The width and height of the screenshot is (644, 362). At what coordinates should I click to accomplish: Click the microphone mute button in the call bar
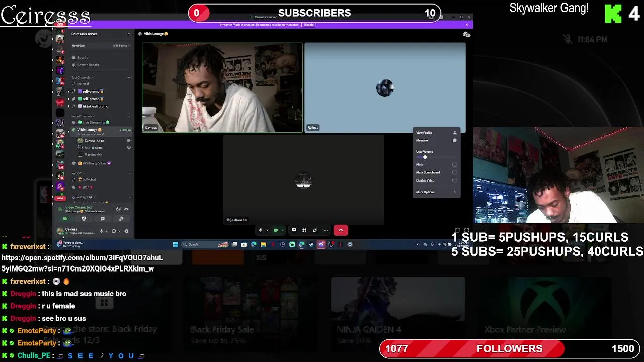pyautogui.click(x=261, y=230)
